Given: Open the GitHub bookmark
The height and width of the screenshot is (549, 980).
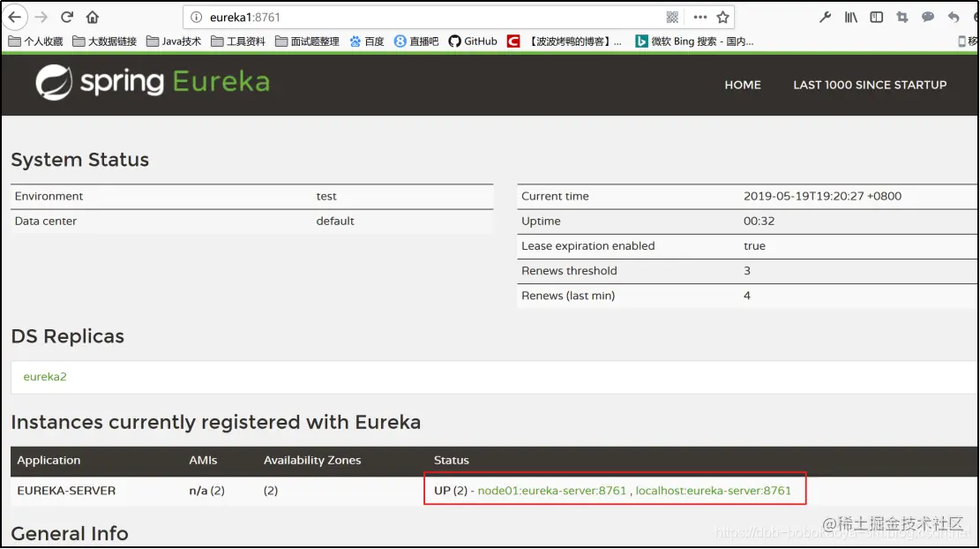Looking at the screenshot, I should tap(473, 41).
